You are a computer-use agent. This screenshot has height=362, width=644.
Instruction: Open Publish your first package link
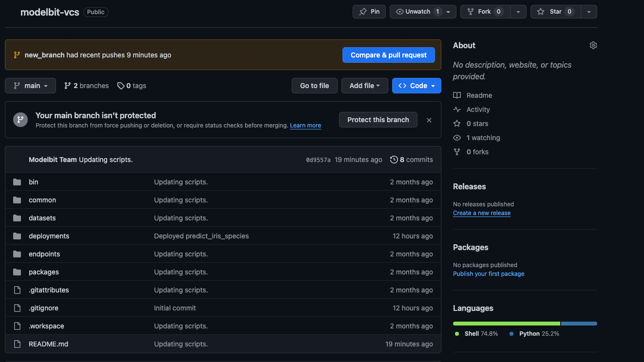coord(489,274)
